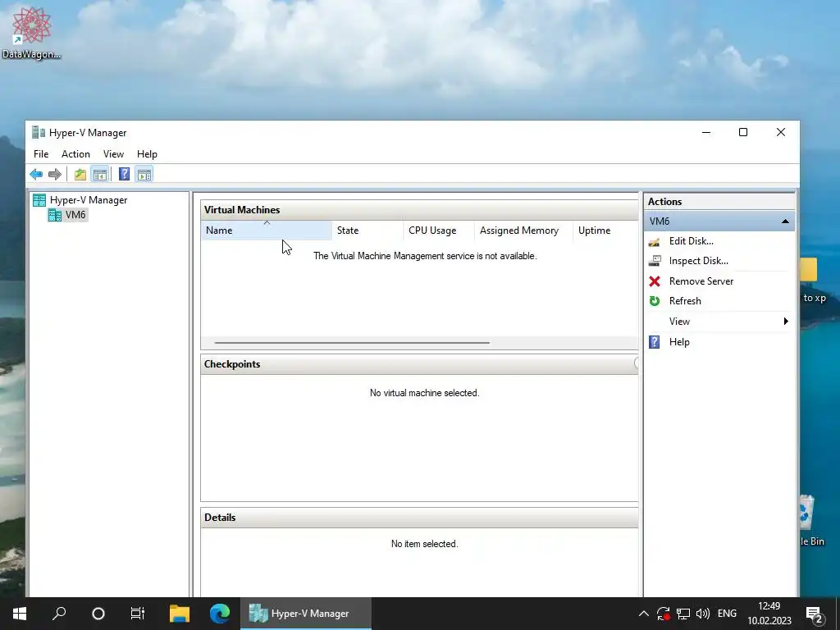Click 'No virtual machine selected.' text
The height and width of the screenshot is (630, 840).
[x=424, y=393]
